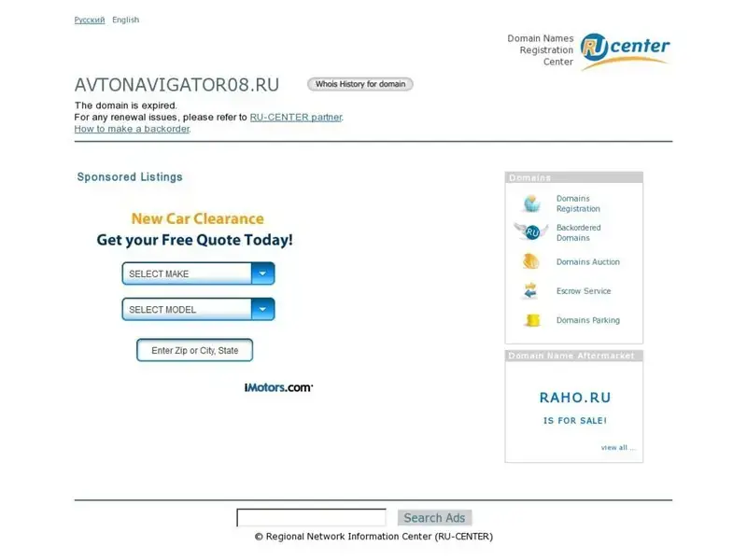Click the Domains Registration globe icon
The image size is (747, 560).
[x=531, y=203]
